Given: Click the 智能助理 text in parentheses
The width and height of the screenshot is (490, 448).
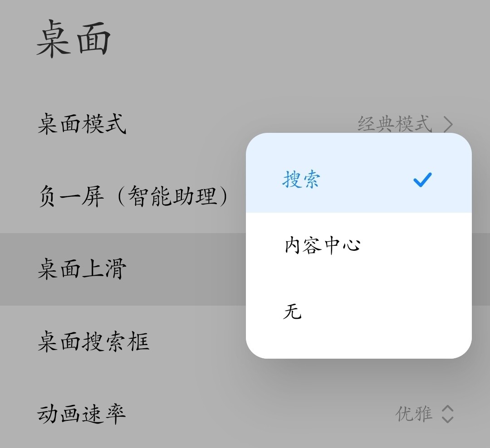Looking at the screenshot, I should tap(173, 196).
